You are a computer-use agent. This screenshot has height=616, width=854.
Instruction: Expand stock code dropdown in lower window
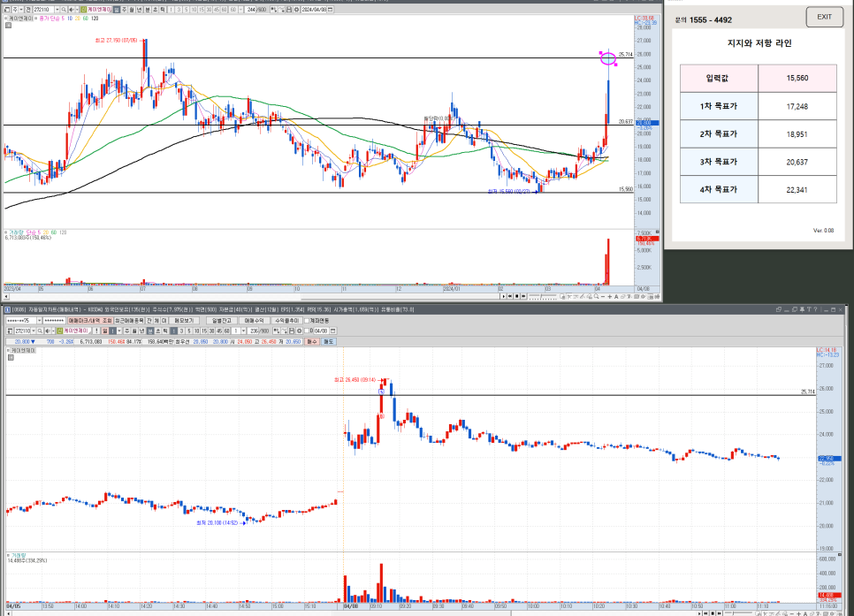(34, 331)
